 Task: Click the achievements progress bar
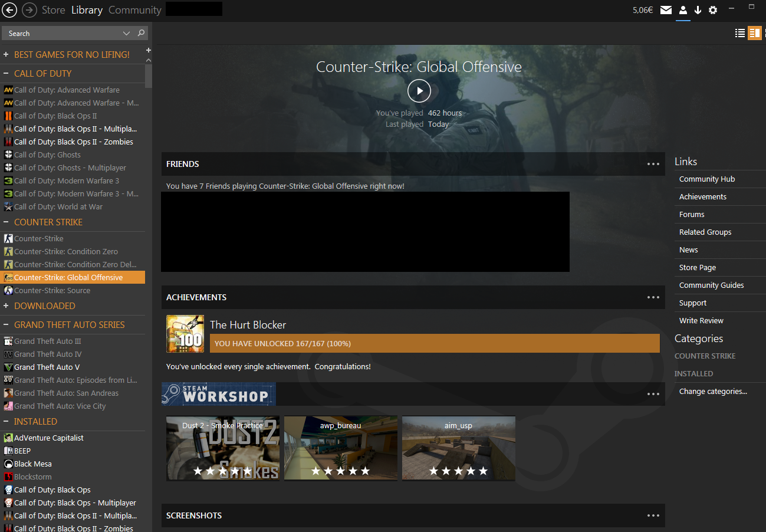[x=435, y=343]
